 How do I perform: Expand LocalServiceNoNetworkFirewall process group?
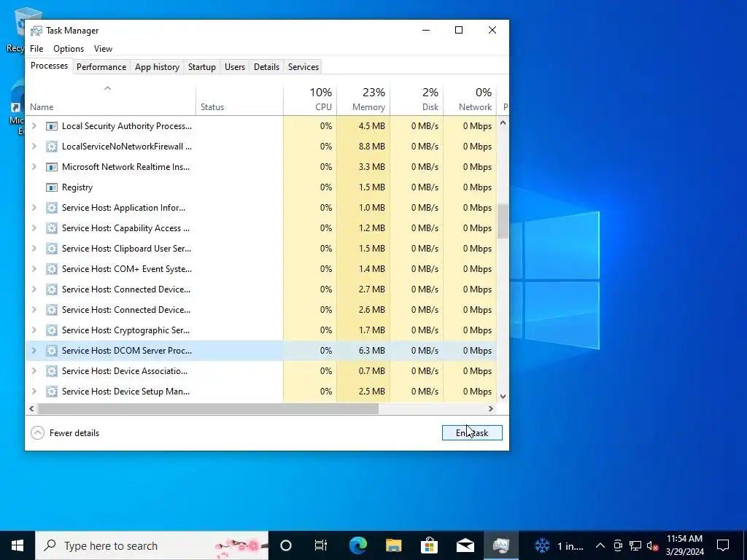[x=34, y=147]
